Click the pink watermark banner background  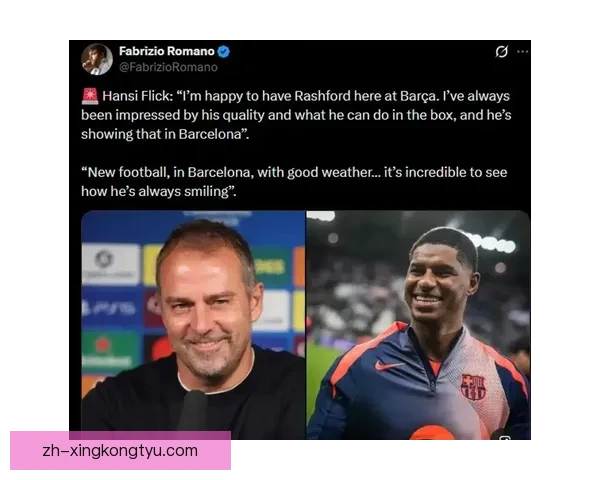pyautogui.click(x=120, y=451)
